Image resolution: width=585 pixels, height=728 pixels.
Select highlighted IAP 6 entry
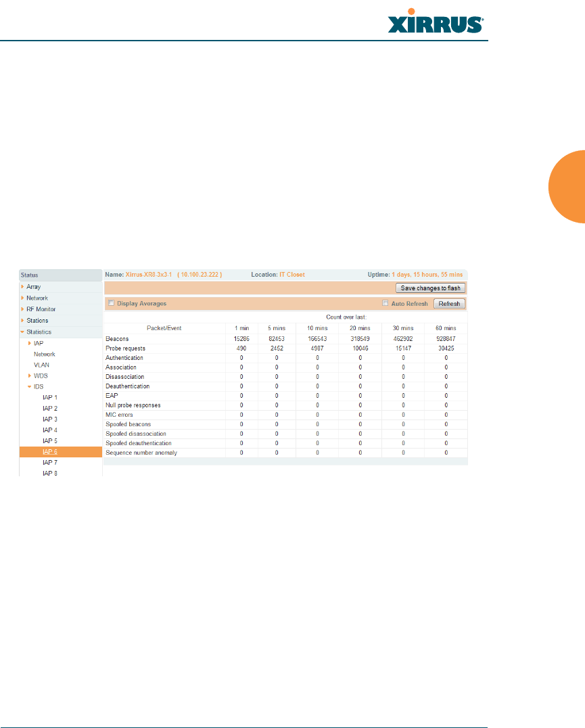pyautogui.click(x=61, y=452)
